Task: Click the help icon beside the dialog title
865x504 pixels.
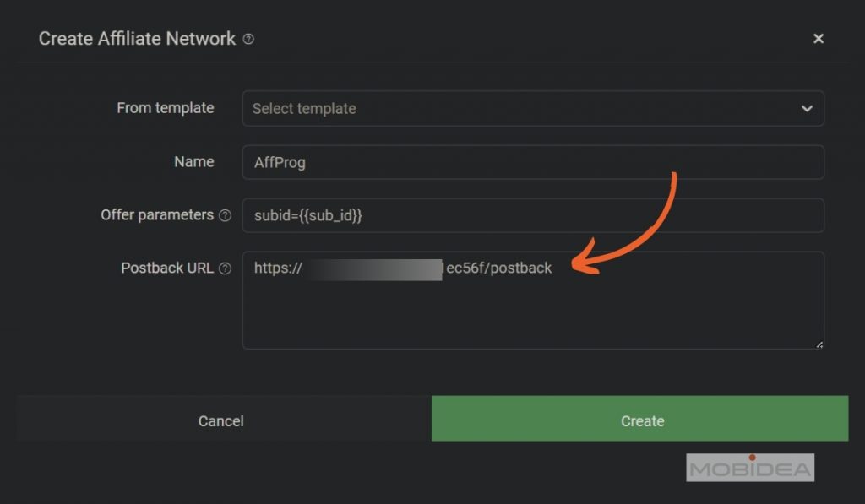Action: tap(248, 39)
